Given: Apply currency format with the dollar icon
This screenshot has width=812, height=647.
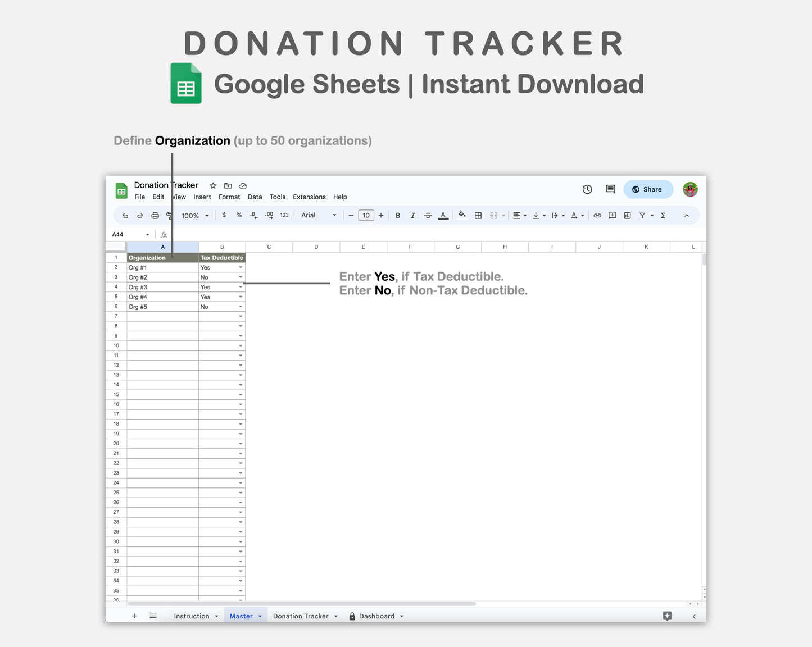Looking at the screenshot, I should coord(224,215).
